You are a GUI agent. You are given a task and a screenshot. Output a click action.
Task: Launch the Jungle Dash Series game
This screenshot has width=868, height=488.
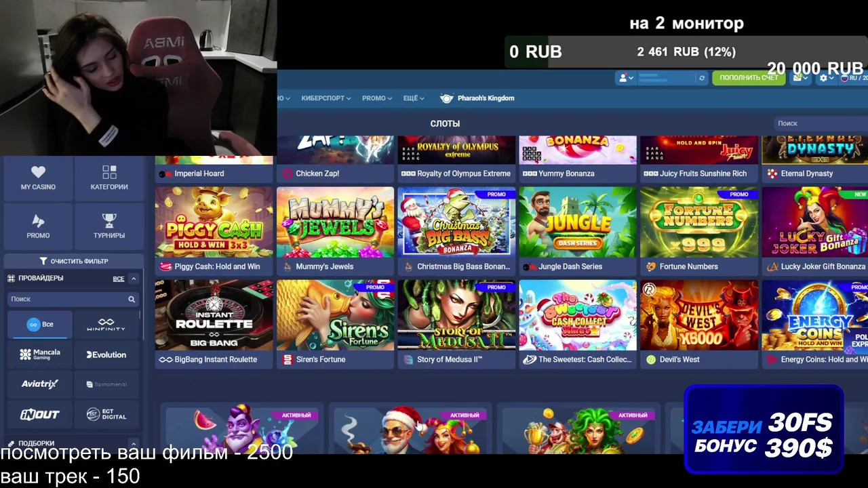pos(578,222)
